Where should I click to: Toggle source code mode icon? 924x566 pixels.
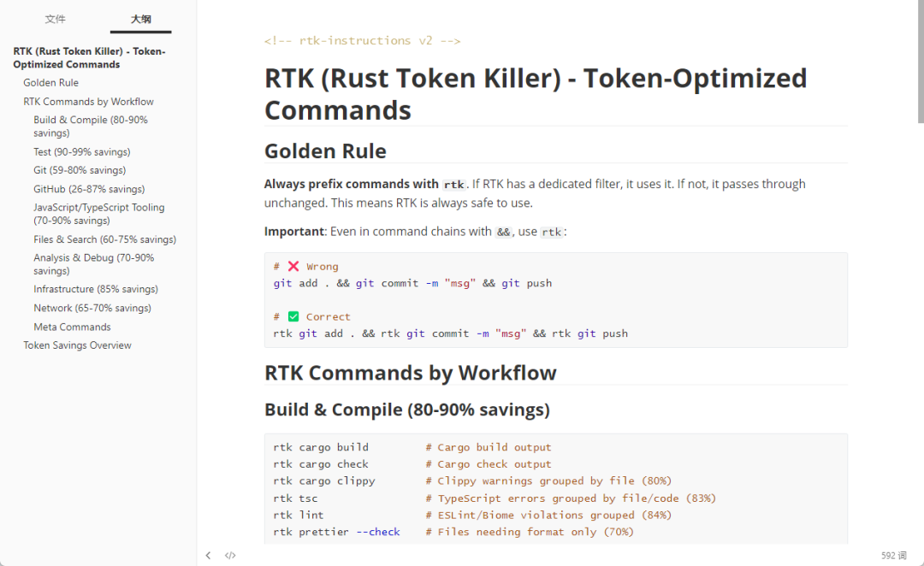pos(230,556)
